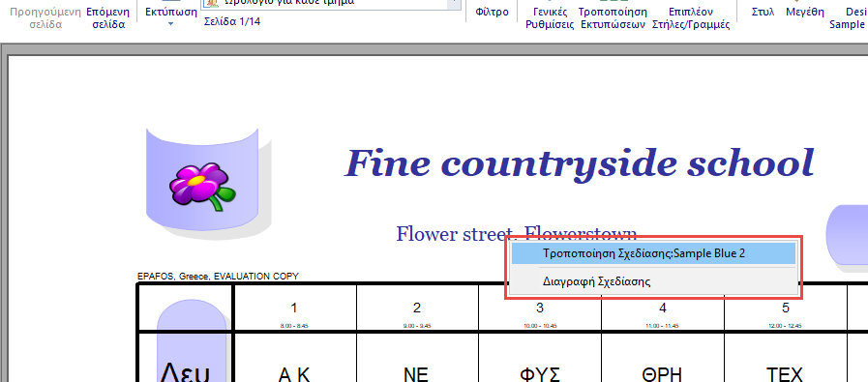Click the Εκτύπωση print button
The width and height of the screenshot is (868, 382).
[171, 12]
